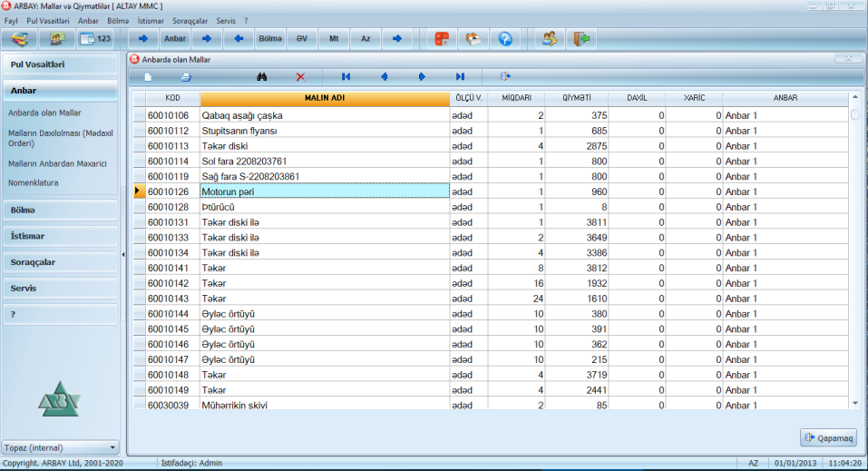Click code cell 60010147

click(172, 359)
